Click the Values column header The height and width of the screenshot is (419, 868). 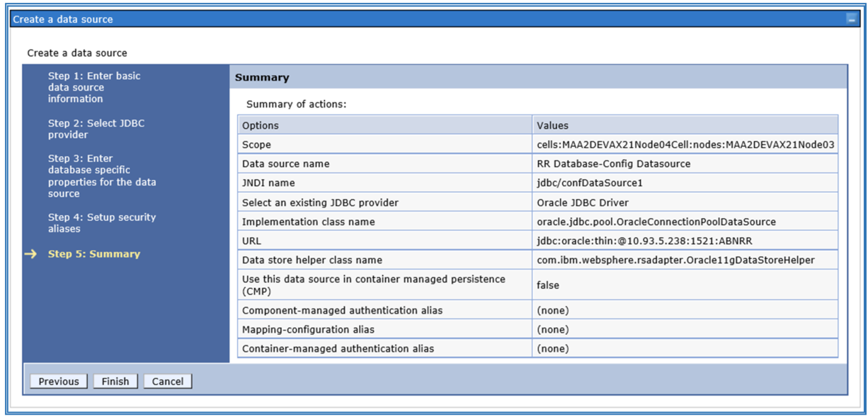coord(552,125)
